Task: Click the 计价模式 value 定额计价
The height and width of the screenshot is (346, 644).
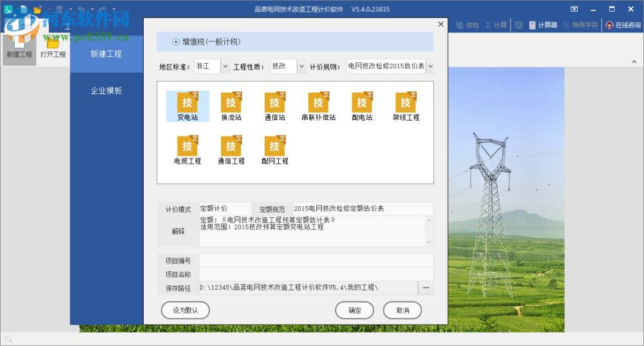Action: pos(225,209)
